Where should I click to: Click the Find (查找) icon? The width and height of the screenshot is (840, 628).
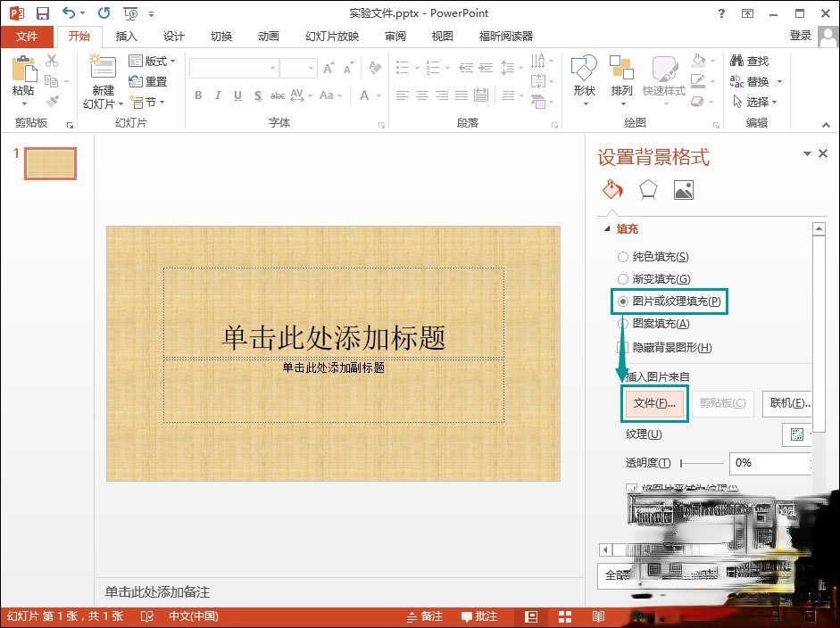pos(740,61)
